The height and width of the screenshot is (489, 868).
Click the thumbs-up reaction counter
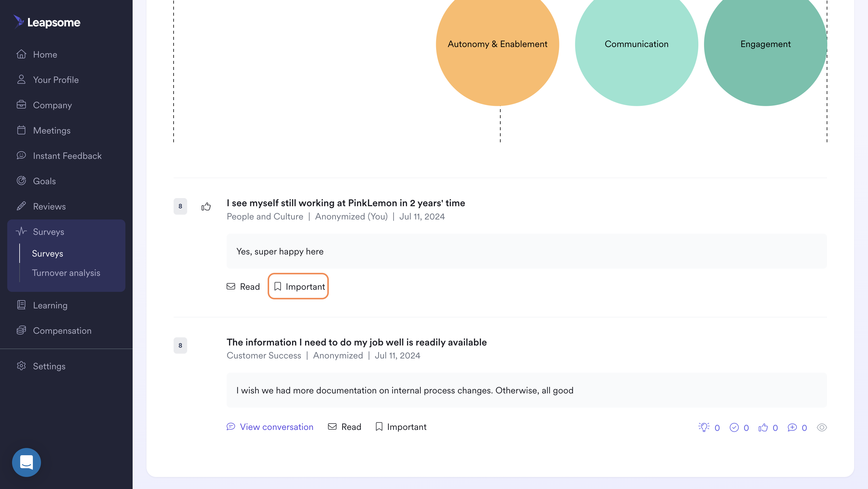point(768,427)
